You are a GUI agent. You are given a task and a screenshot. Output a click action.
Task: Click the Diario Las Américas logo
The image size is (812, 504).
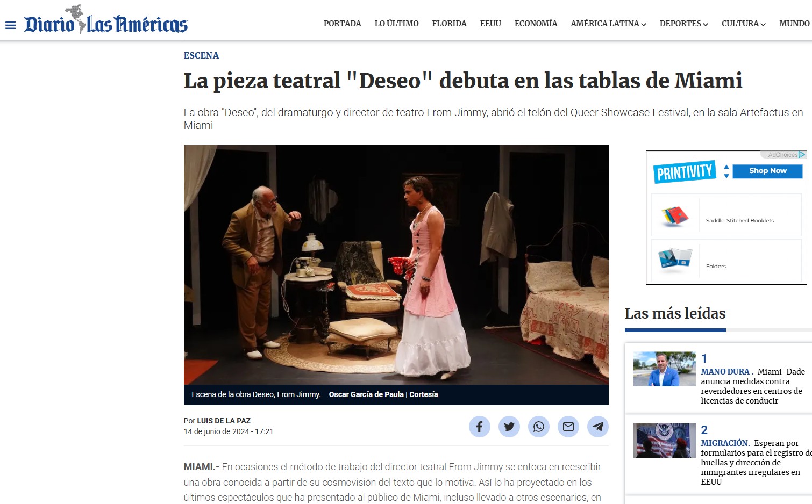[106, 21]
